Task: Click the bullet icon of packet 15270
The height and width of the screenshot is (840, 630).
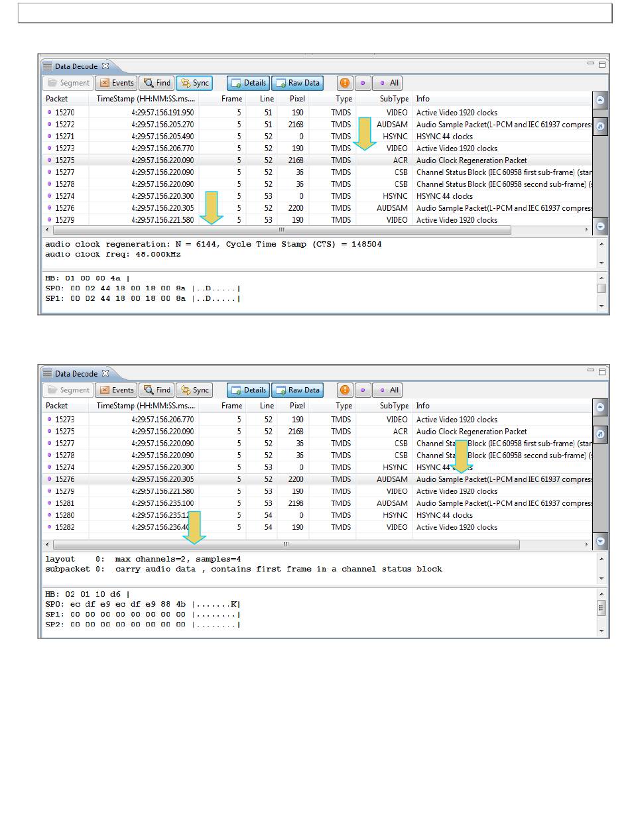Action: tap(49, 113)
